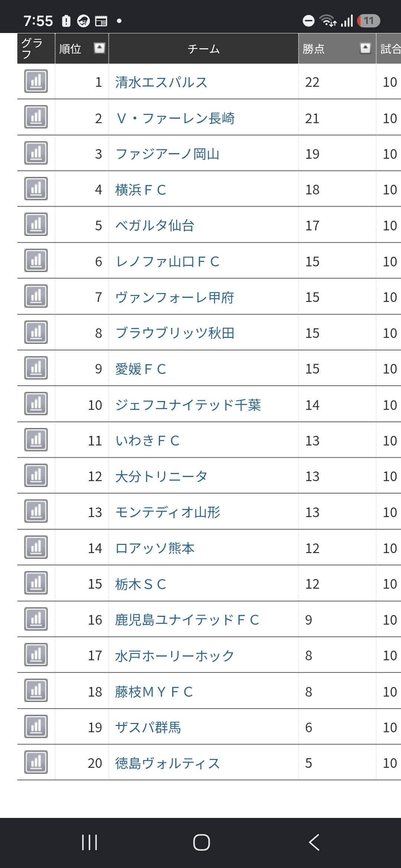
Task: Sort by 順位 using column arrow
Action: click(99, 48)
